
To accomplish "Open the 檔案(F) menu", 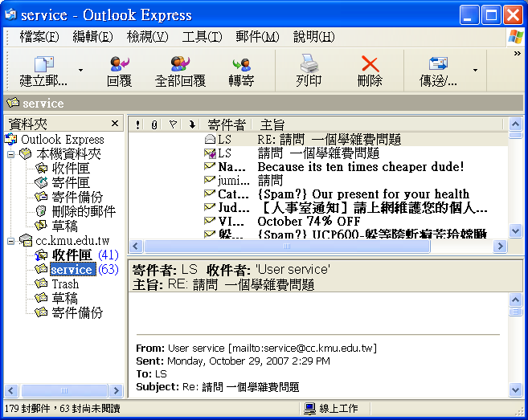I will (39, 36).
